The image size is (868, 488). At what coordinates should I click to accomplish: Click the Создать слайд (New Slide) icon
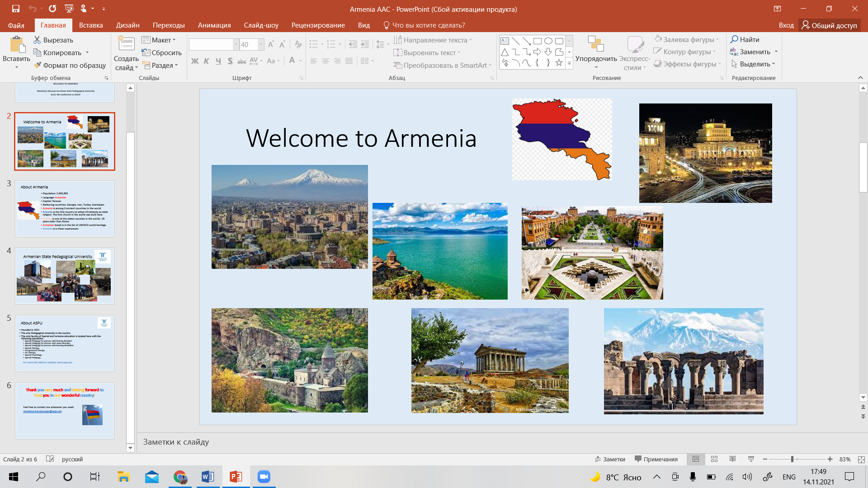pyautogui.click(x=126, y=44)
